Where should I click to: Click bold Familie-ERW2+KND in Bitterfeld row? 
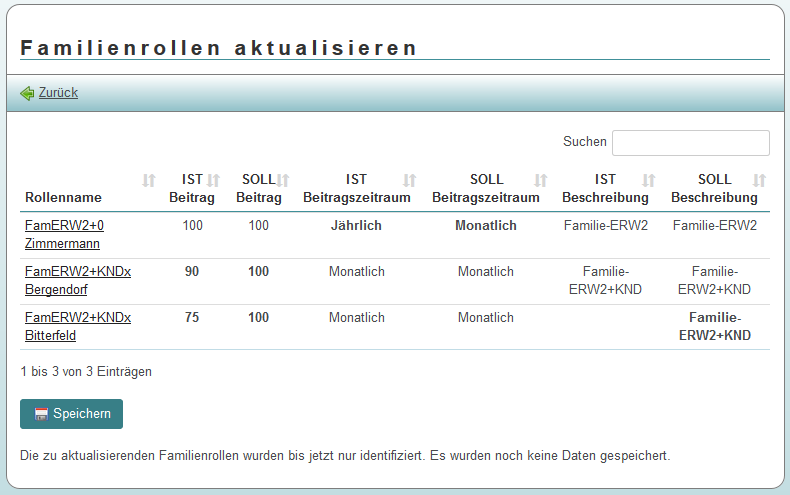coord(714,326)
